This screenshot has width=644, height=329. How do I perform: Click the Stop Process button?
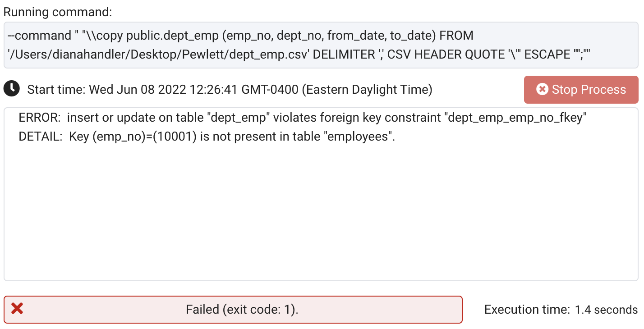(581, 90)
